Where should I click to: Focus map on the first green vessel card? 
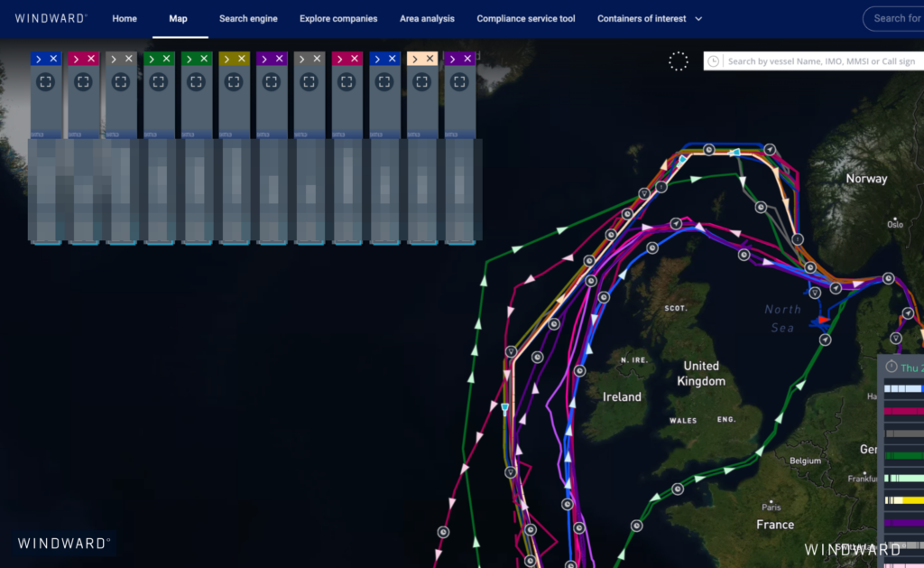[159, 82]
